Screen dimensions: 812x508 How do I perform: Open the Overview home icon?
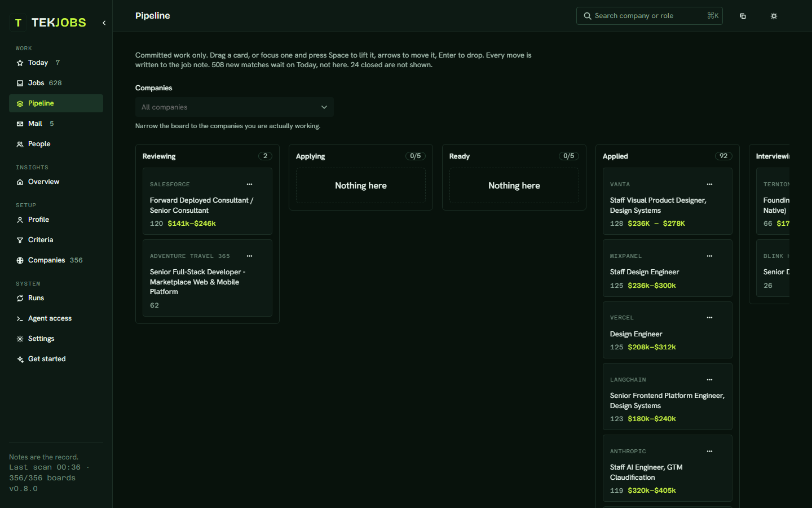point(20,182)
